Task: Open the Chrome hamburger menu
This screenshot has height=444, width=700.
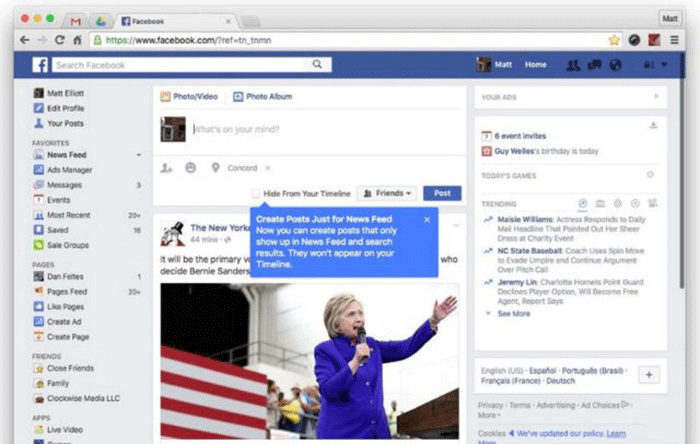Action: coord(674,40)
